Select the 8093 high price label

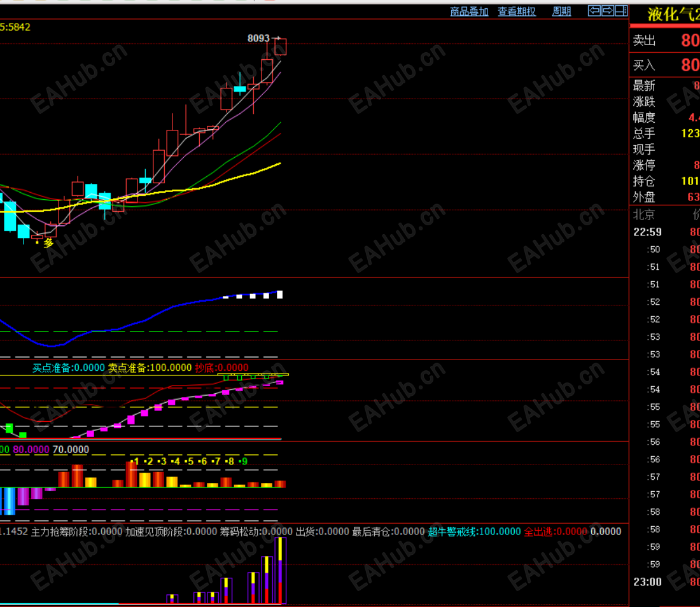pos(258,38)
